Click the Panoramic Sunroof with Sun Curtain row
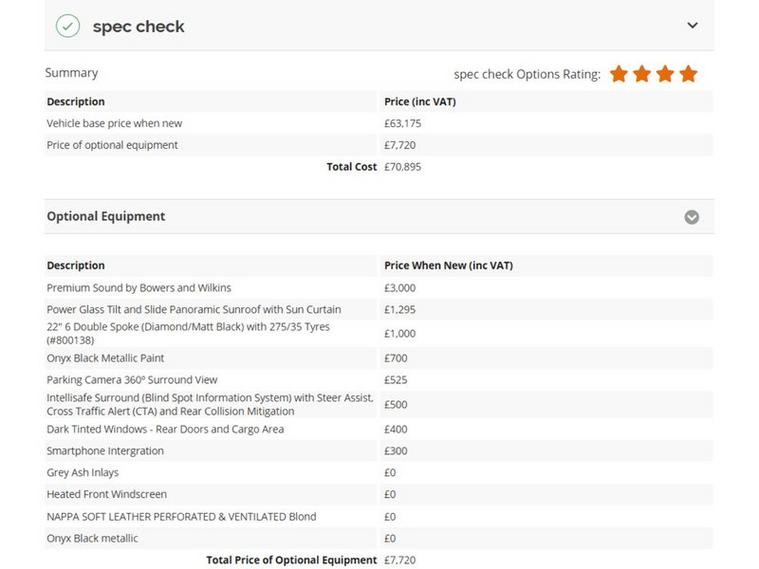Viewport: 759px width, 569px height. 193,310
